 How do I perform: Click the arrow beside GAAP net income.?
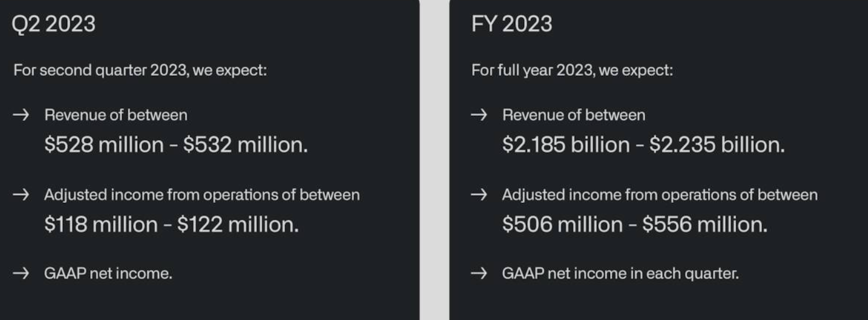point(21,274)
